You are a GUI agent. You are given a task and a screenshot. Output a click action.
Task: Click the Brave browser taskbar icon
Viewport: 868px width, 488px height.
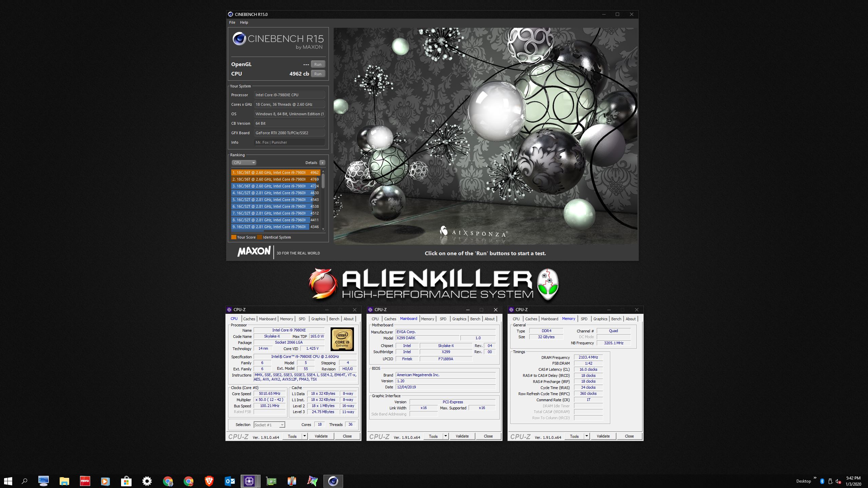pyautogui.click(x=209, y=481)
